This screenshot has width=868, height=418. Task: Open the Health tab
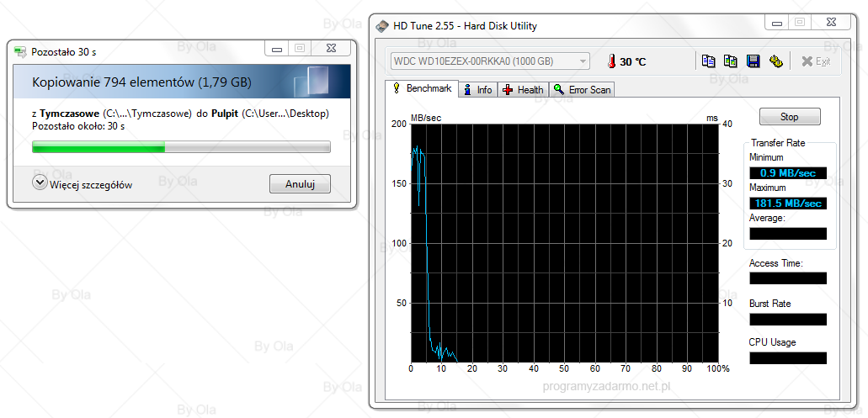click(x=523, y=89)
